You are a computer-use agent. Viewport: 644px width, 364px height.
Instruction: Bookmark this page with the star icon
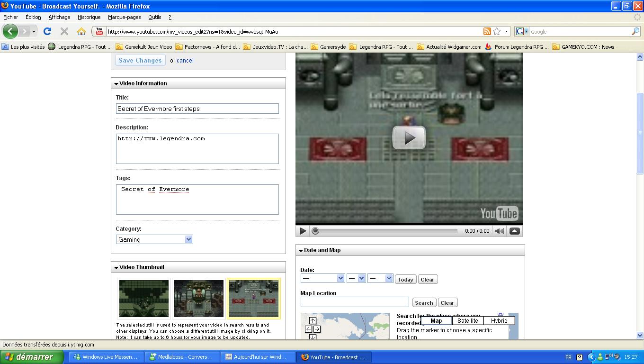[497, 31]
